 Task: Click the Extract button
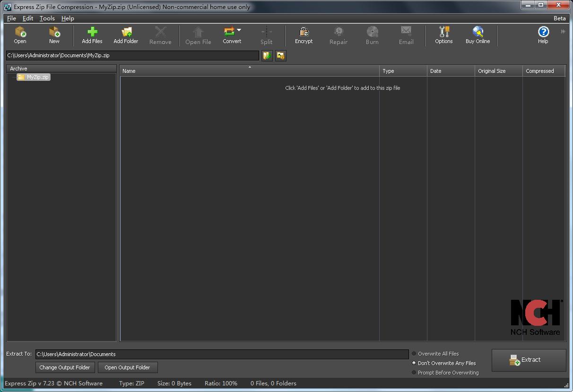tap(529, 360)
